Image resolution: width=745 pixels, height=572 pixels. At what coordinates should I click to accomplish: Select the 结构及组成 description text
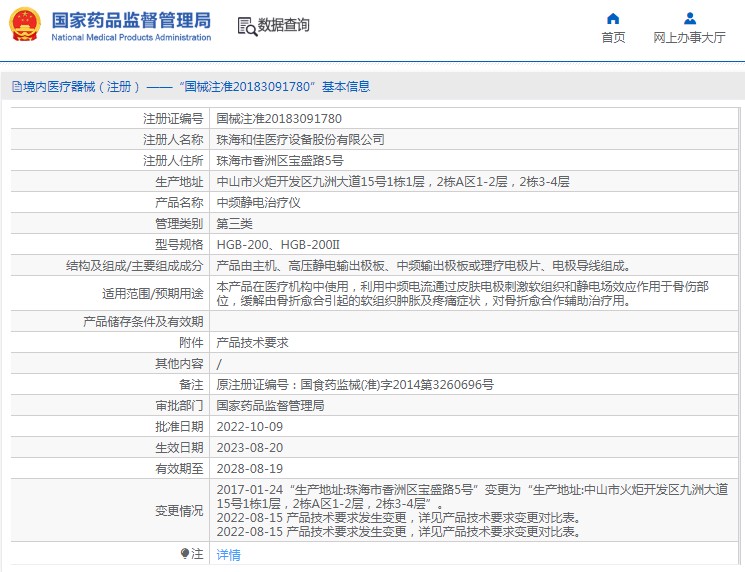[x=423, y=266]
